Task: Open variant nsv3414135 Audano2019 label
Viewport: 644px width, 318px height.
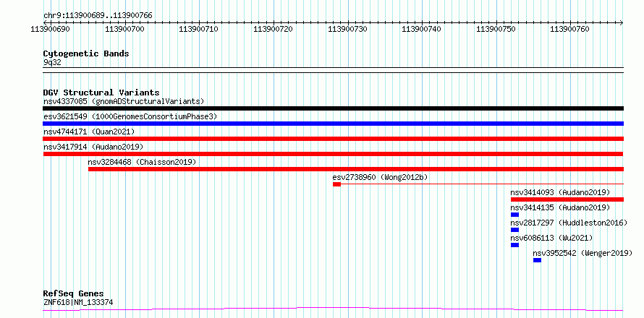Action: click(560, 207)
